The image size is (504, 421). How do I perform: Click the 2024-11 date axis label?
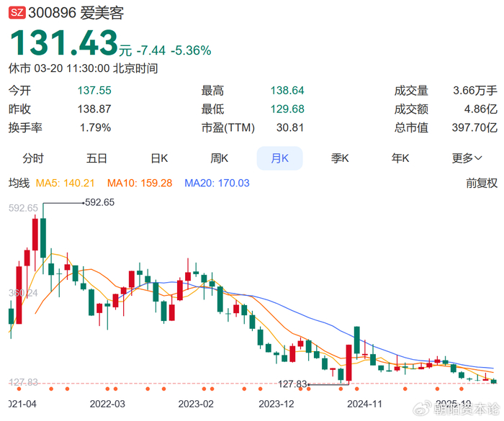[x=365, y=404]
